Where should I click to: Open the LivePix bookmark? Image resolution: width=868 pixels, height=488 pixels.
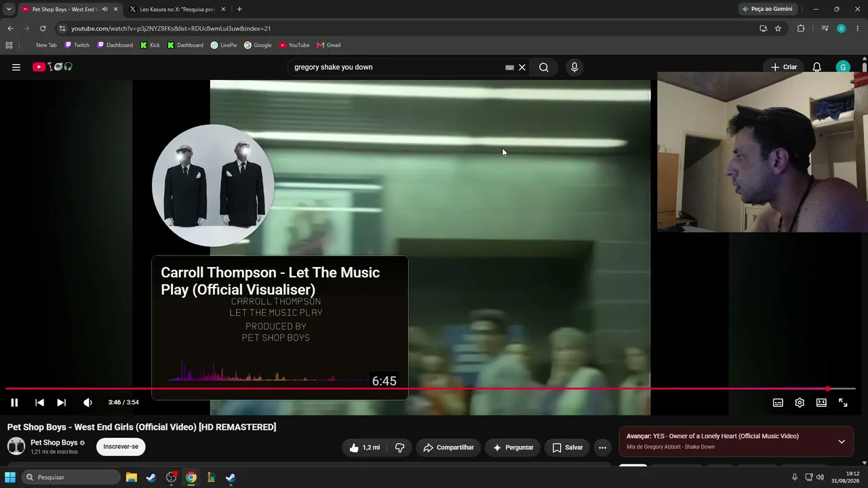pos(224,45)
